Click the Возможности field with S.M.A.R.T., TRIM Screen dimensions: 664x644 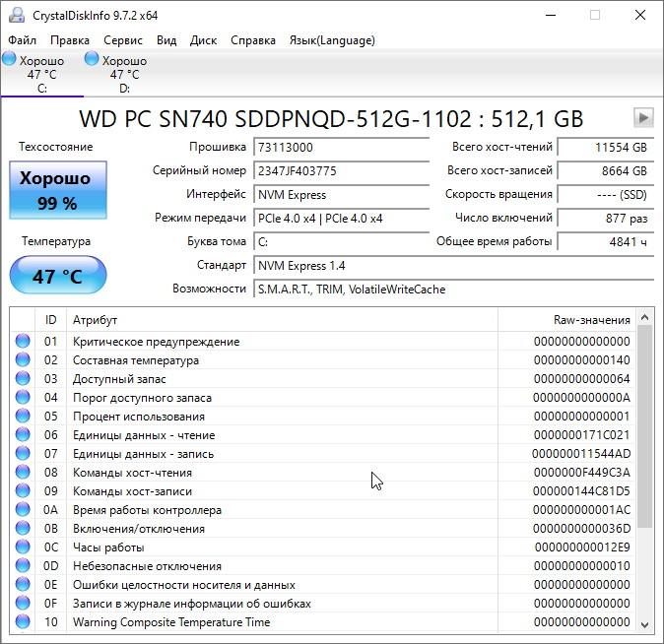point(453,290)
